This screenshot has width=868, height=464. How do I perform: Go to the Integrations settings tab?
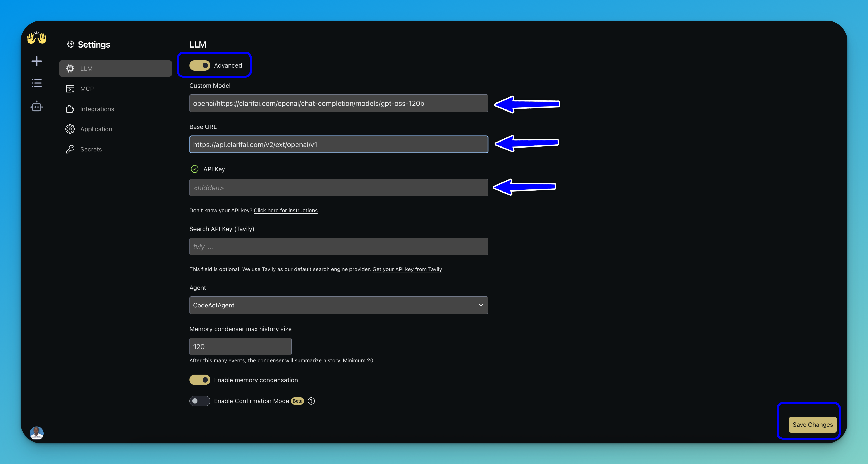[x=97, y=109]
